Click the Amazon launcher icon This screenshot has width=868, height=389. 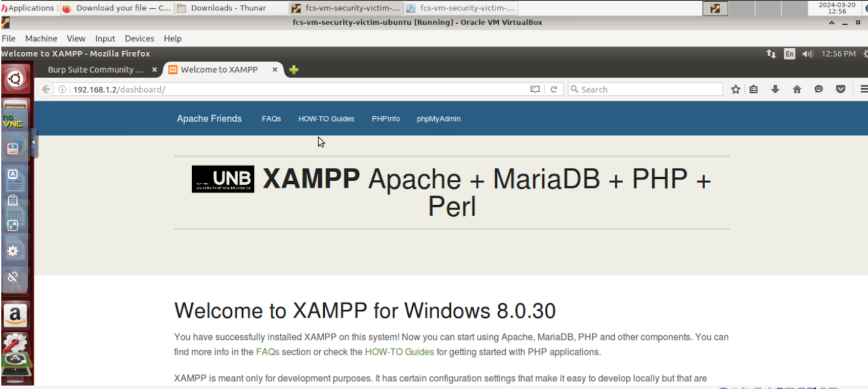15,315
